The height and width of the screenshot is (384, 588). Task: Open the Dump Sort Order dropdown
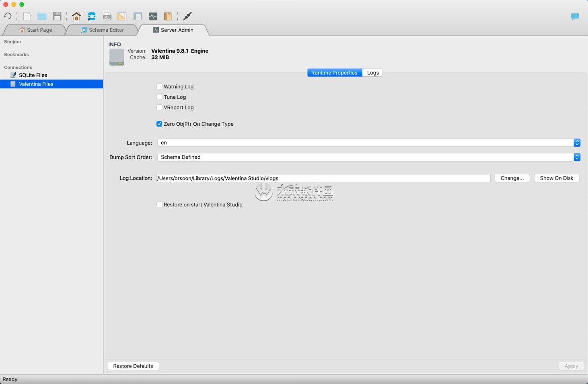[577, 157]
